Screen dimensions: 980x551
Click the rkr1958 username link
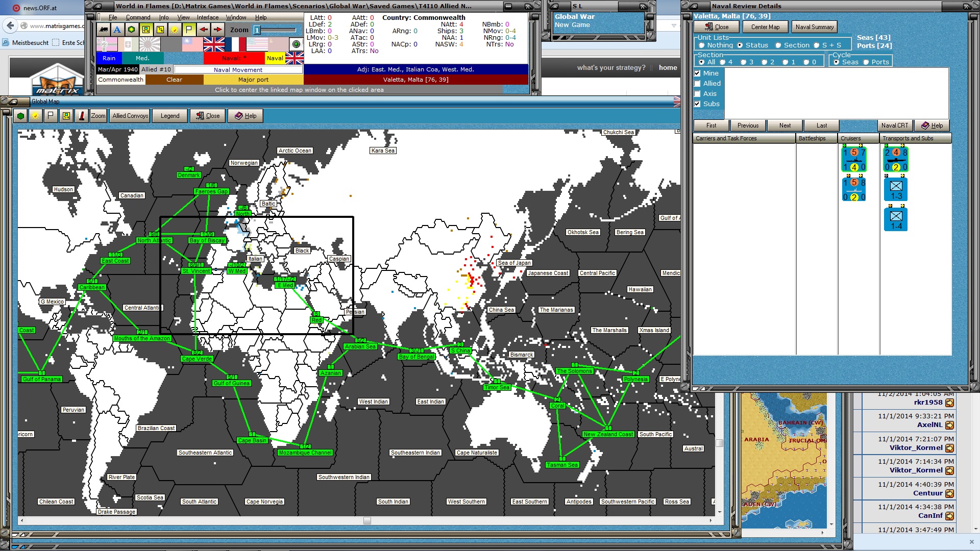[928, 403]
